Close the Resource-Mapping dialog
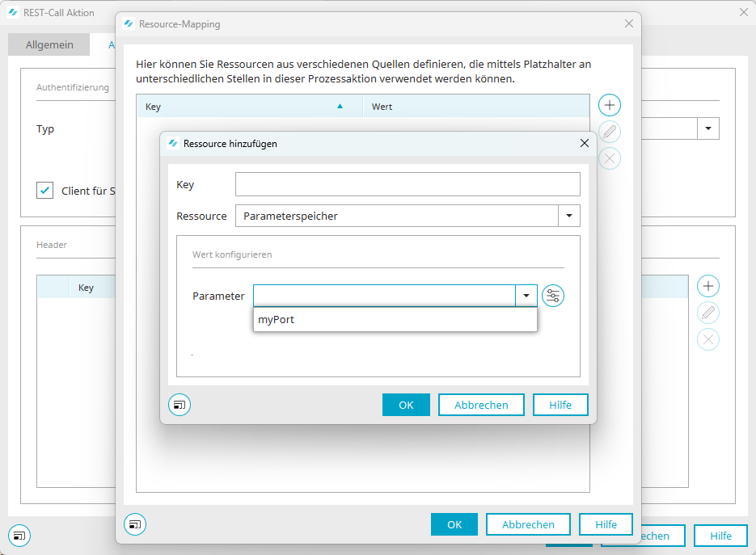This screenshot has height=555, width=756. pos(629,24)
